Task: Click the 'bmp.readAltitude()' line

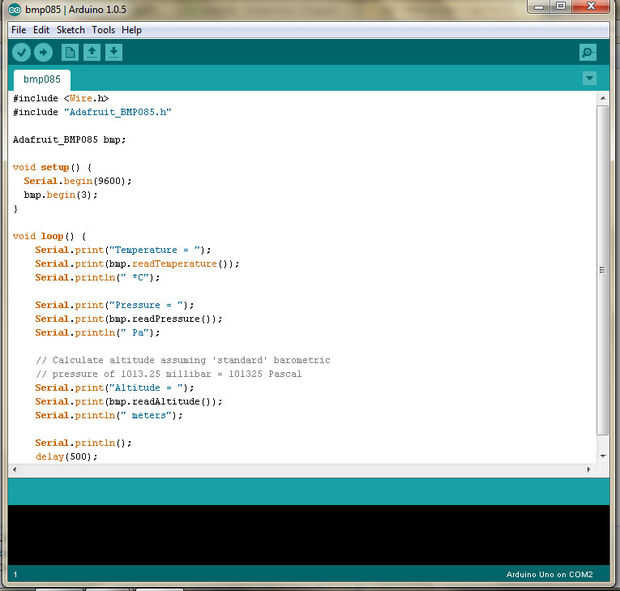Action: click(x=129, y=402)
